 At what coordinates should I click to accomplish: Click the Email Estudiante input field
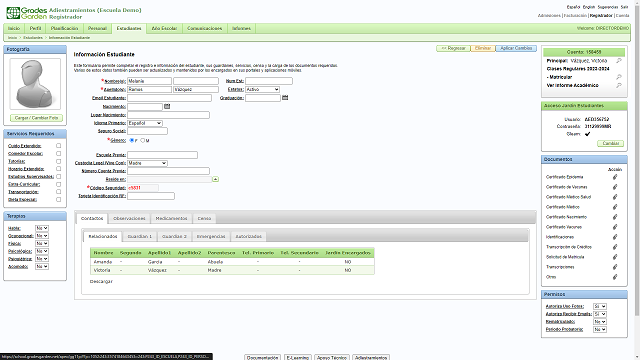[169, 98]
